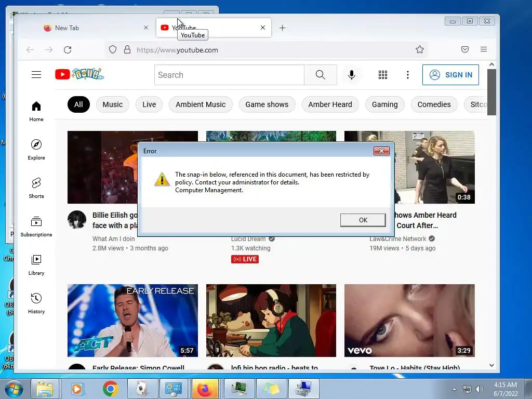The height and width of the screenshot is (399, 532).
Task: Show hidden tray icons arrow
Action: 454,389
